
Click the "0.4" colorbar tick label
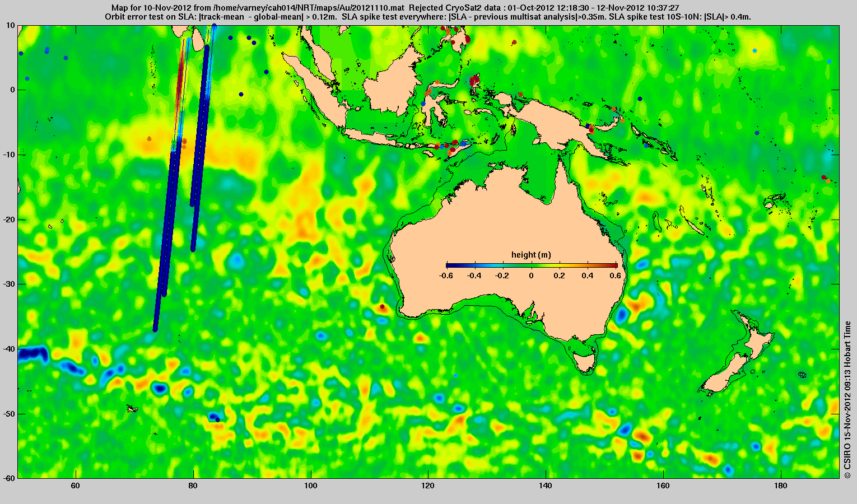[588, 276]
